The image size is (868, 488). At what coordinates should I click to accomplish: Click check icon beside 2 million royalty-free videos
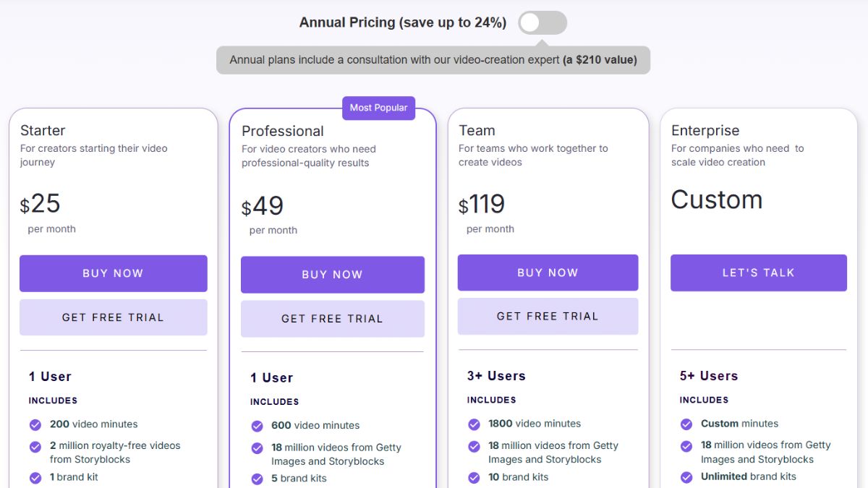(x=35, y=447)
